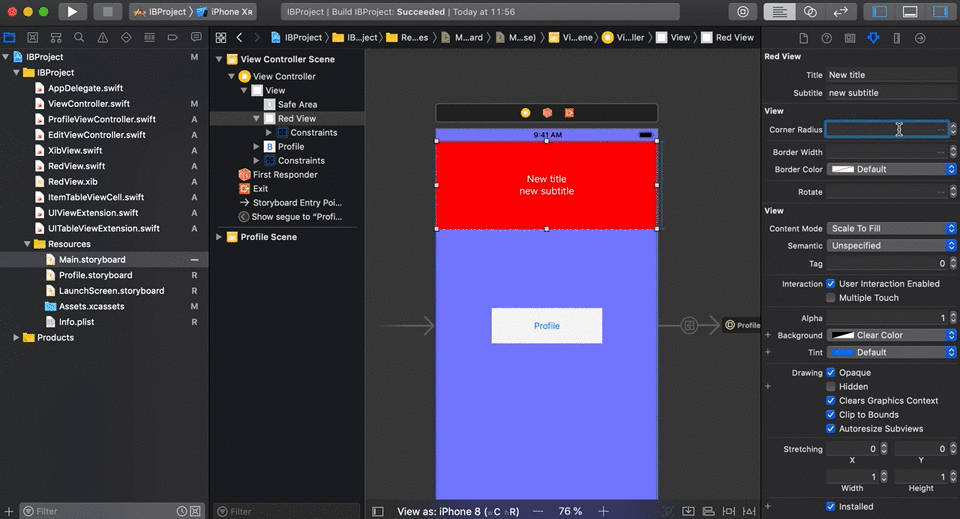Screen dimensions: 960x519
Task: Show the Connections inspector
Action: [920, 38]
